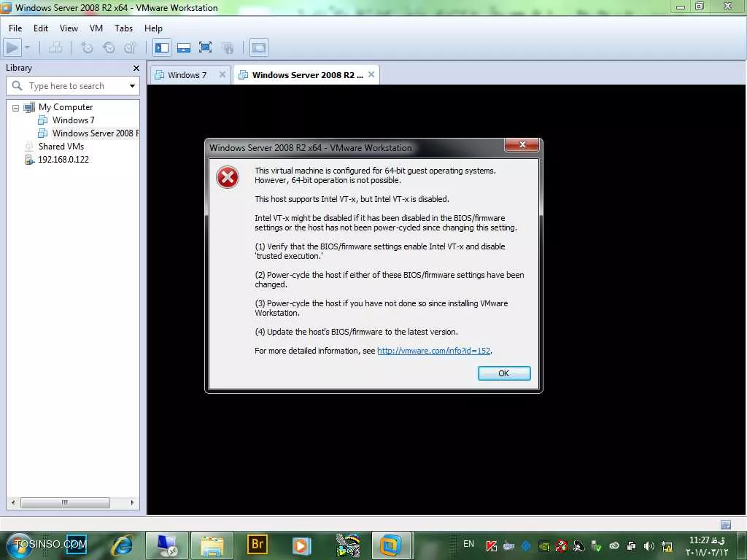Image resolution: width=747 pixels, height=560 pixels.
Task: Select Shared VMs in library
Action: click(x=61, y=146)
